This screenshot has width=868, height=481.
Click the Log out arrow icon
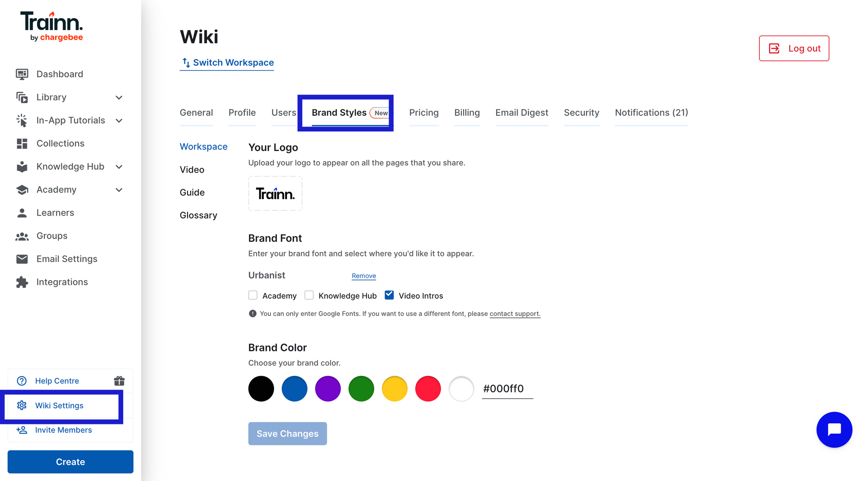point(774,48)
